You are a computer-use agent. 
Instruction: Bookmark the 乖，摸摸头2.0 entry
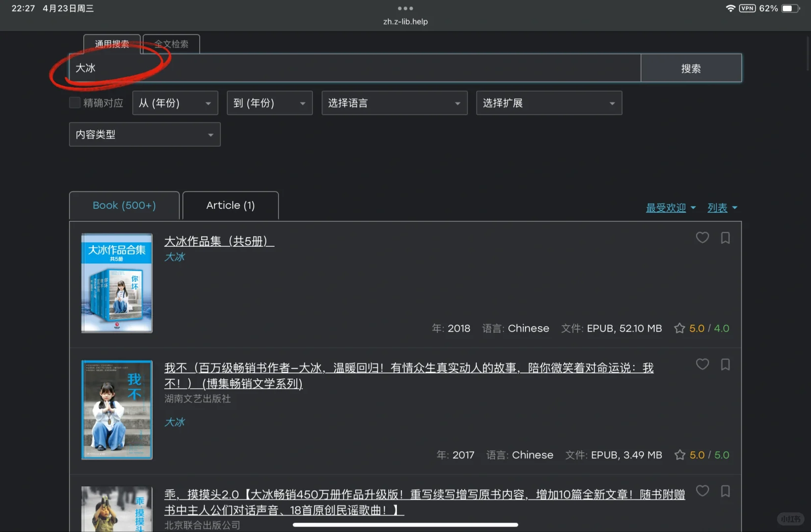pos(725,491)
